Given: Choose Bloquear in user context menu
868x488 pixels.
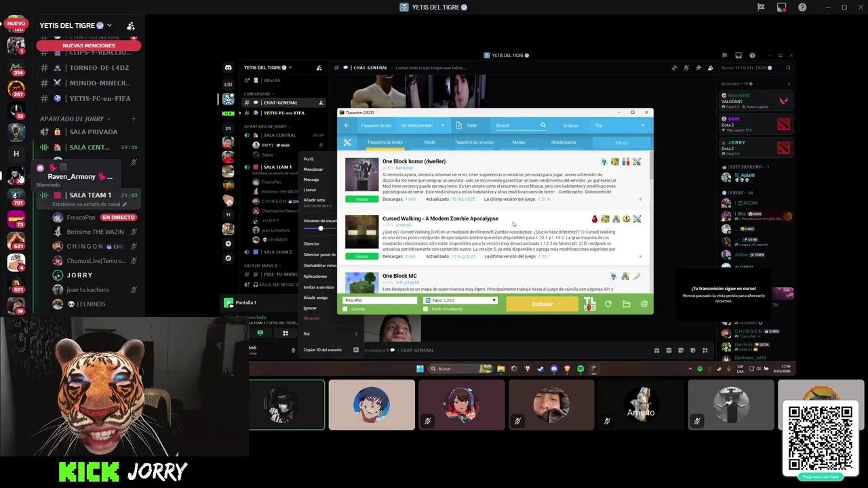Looking at the screenshot, I should click(311, 318).
